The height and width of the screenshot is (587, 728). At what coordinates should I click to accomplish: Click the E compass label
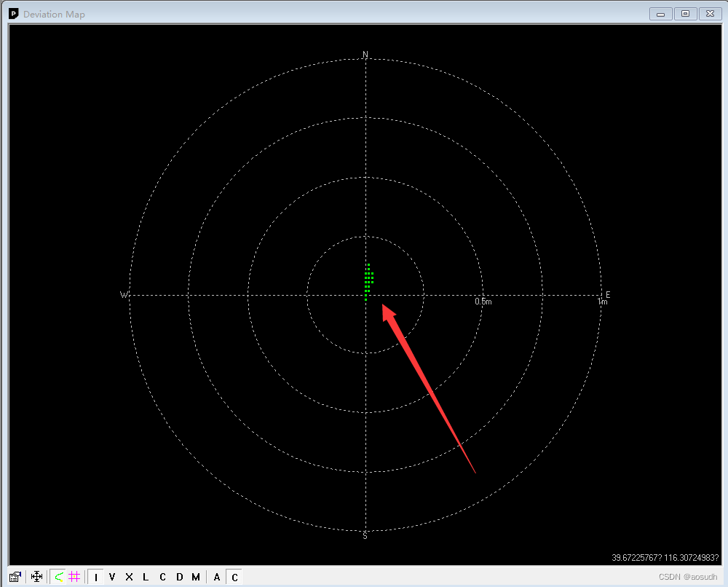[608, 294]
